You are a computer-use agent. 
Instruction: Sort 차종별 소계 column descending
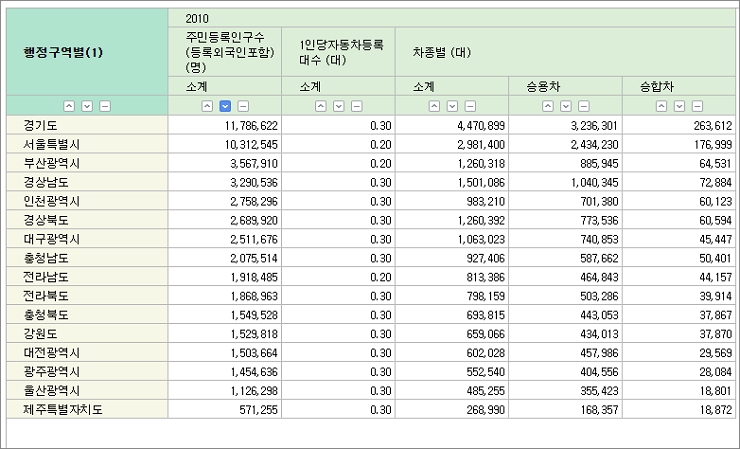452,106
